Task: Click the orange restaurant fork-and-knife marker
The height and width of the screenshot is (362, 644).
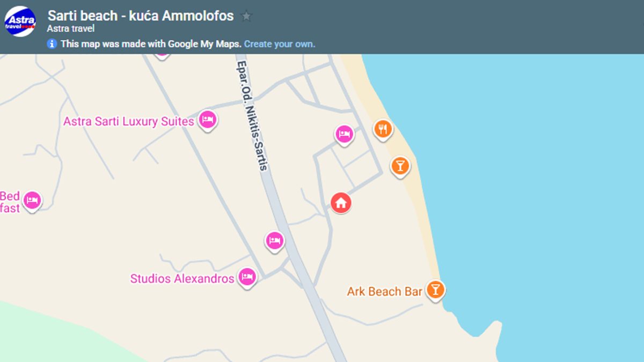Action: pyautogui.click(x=383, y=129)
